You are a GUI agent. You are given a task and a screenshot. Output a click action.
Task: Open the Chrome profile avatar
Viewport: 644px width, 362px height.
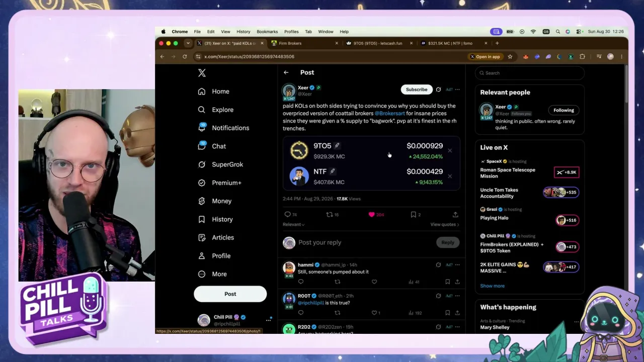tap(610, 57)
